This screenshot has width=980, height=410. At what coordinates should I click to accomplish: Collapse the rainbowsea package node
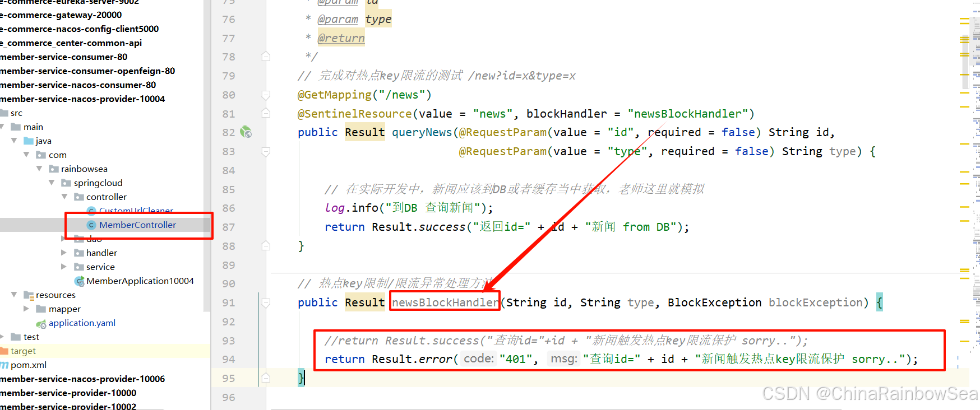pos(39,169)
